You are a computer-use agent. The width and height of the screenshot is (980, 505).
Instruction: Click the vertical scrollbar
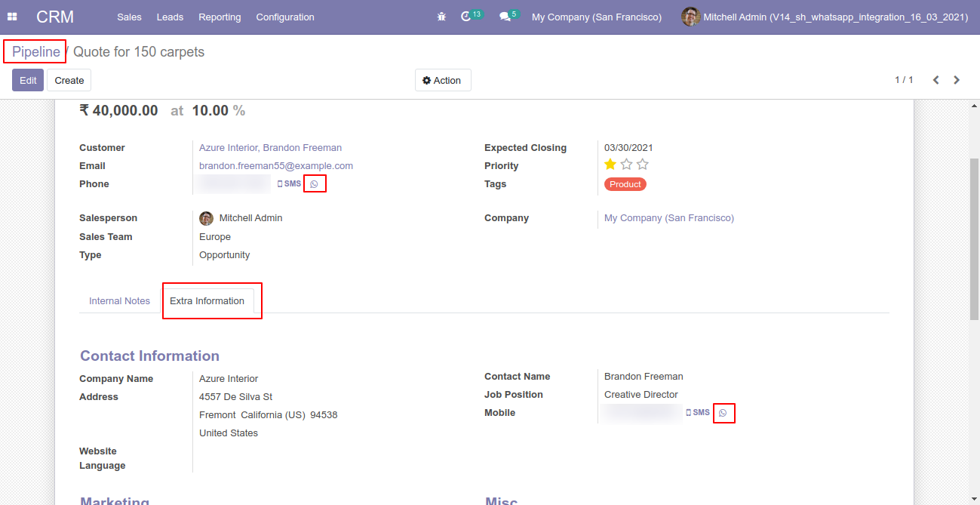974,240
